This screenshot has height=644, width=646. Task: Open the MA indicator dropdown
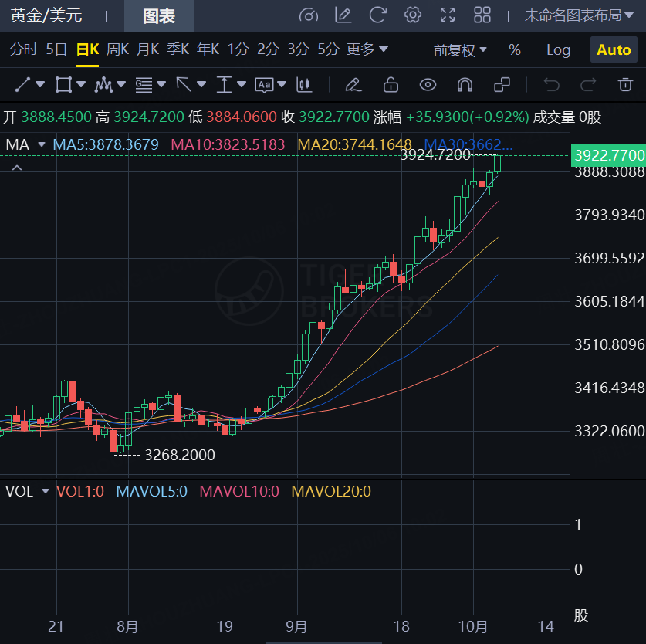(x=41, y=144)
